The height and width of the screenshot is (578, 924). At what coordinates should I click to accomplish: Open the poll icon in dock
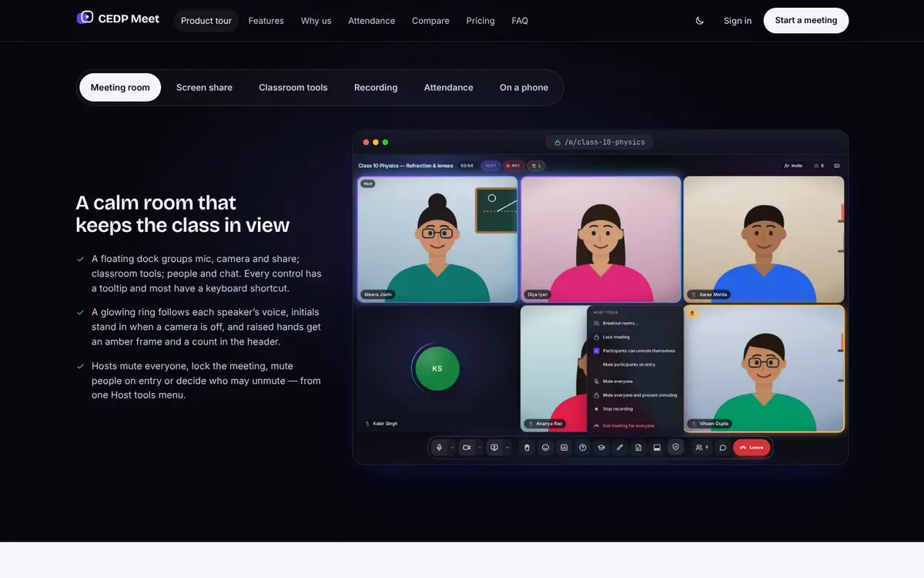point(564,447)
